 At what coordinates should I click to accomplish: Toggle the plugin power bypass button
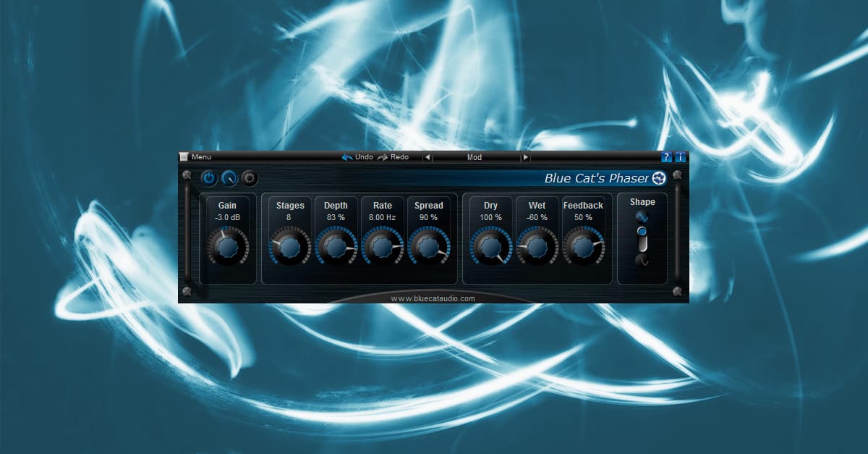click(x=209, y=177)
